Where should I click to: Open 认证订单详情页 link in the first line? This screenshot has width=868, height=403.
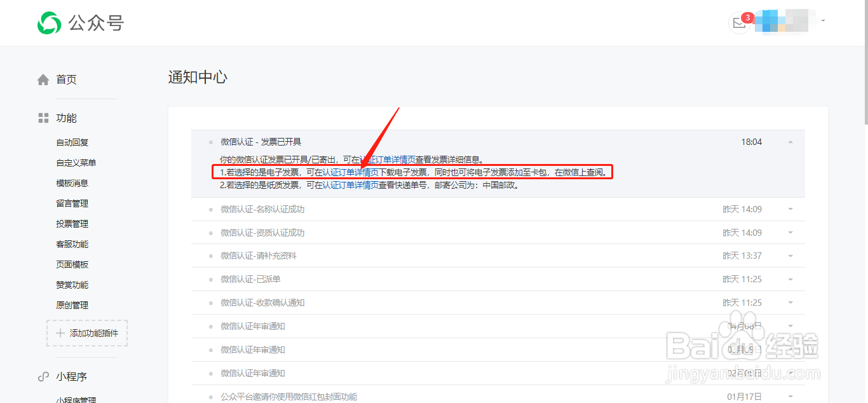[388, 160]
